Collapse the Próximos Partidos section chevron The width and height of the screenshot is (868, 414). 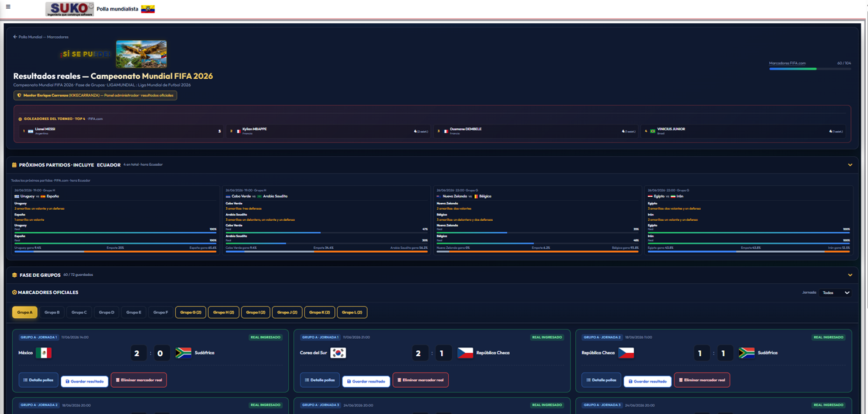(x=850, y=165)
